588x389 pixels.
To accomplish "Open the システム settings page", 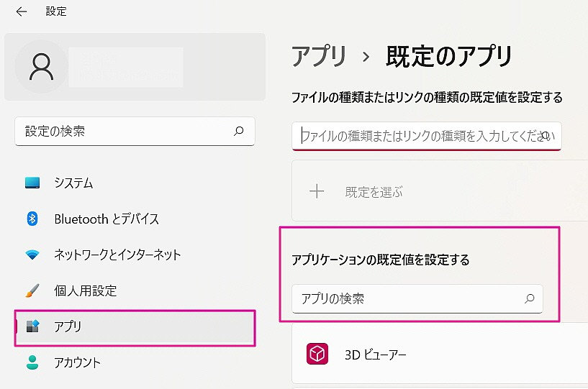I will pos(73,183).
